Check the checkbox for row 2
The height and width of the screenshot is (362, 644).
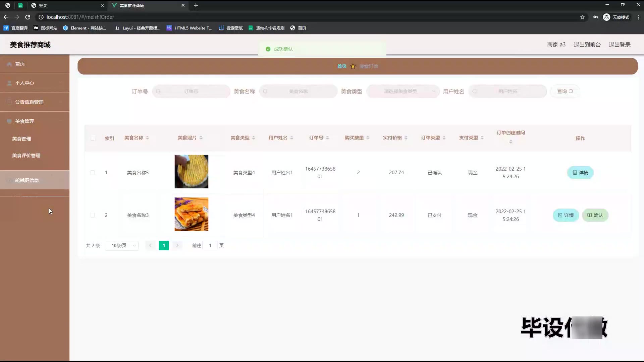(x=92, y=215)
